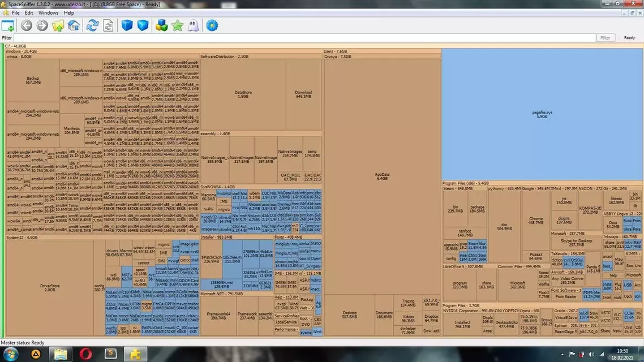This screenshot has width=644, height=362.
Task: Select the Framework64 390.7MB block
Action: point(218,316)
